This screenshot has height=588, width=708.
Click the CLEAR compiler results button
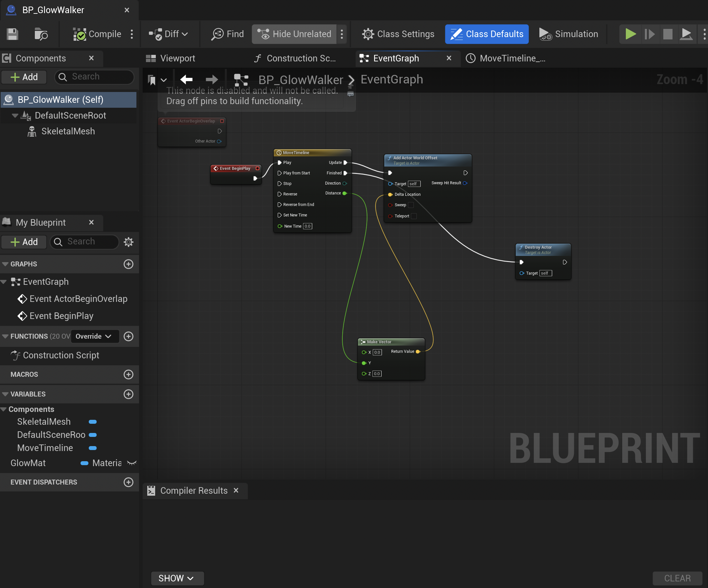(677, 578)
